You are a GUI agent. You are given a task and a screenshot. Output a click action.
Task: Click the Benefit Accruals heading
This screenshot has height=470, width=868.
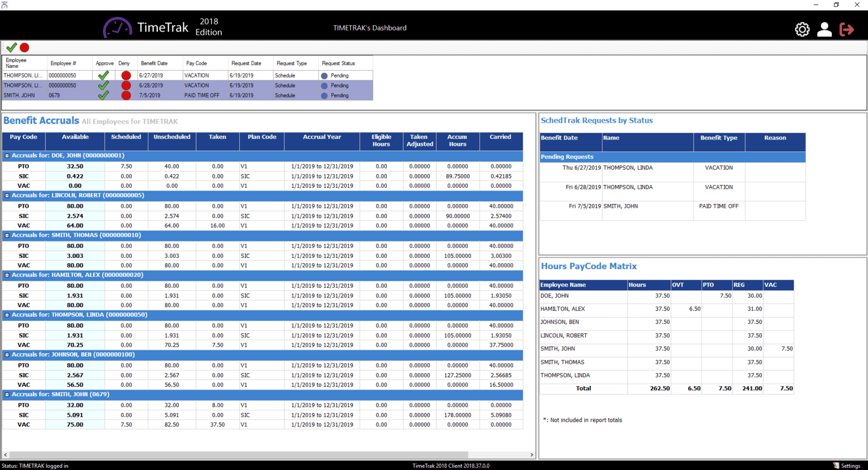pos(41,120)
